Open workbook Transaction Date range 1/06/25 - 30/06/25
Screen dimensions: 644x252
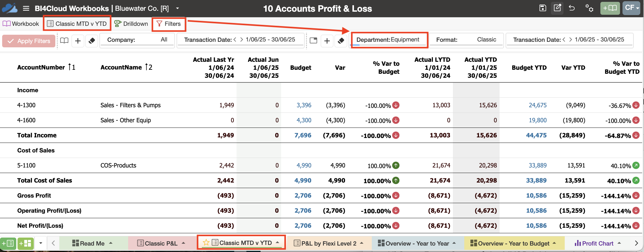point(270,40)
